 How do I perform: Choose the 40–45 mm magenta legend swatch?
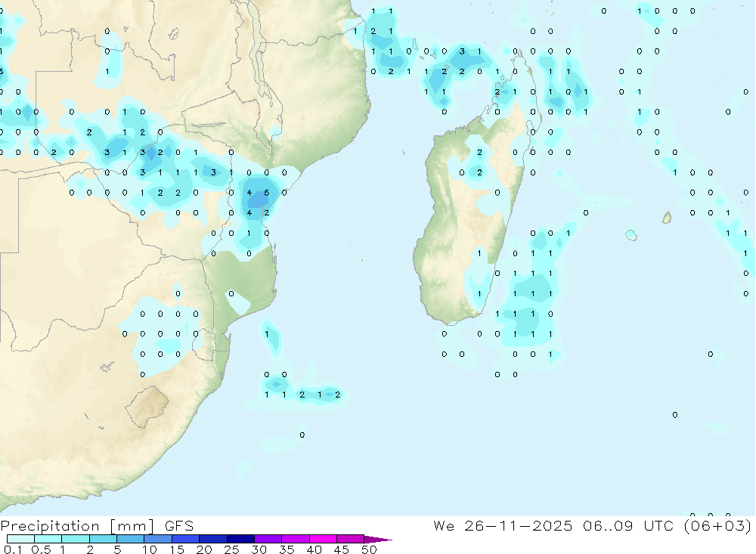(323, 539)
